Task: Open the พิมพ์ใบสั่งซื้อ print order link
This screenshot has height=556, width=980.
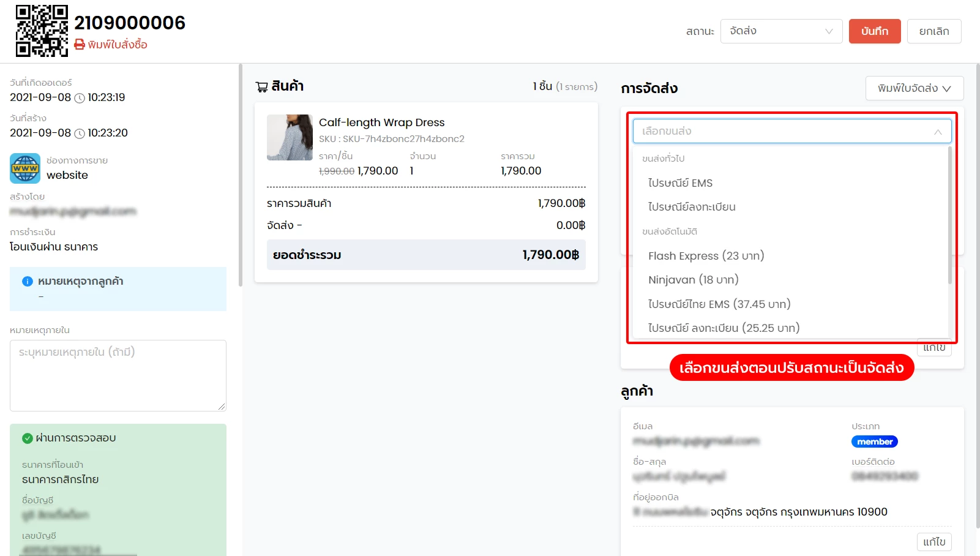Action: point(117,45)
